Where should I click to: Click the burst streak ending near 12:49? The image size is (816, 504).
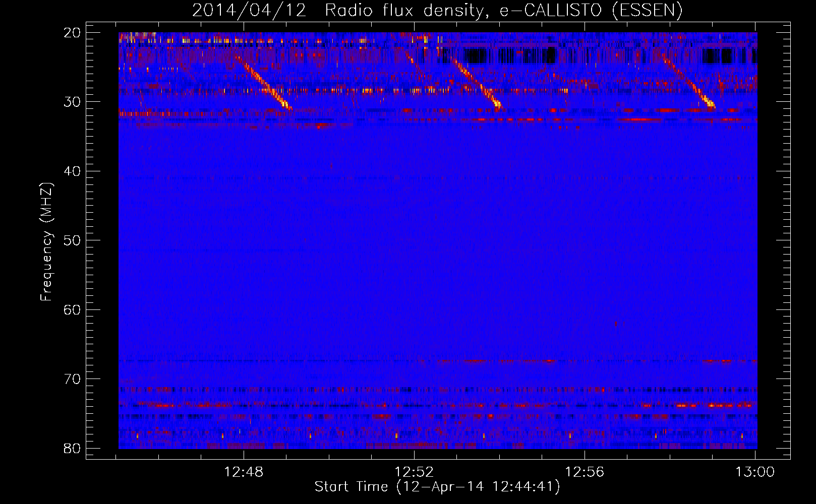coord(264,84)
